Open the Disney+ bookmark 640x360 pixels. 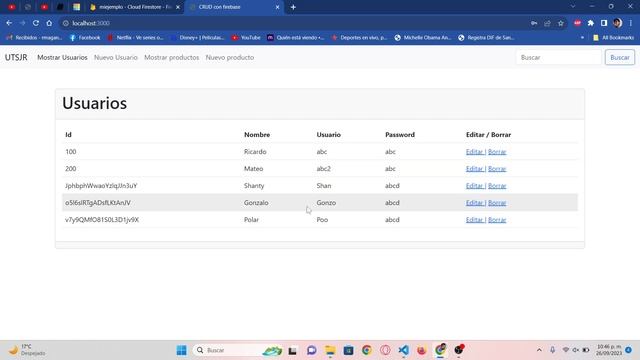pos(198,38)
